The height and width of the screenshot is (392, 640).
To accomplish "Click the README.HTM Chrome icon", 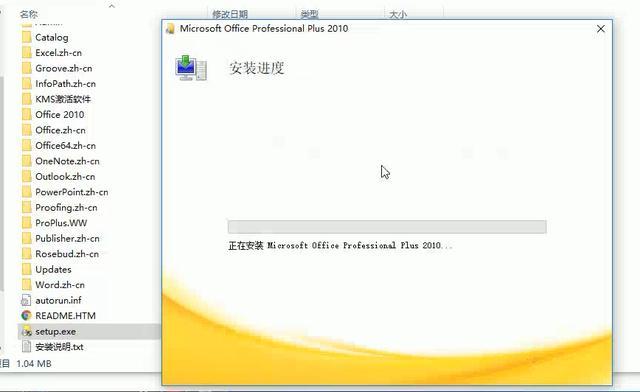I will coord(27,316).
